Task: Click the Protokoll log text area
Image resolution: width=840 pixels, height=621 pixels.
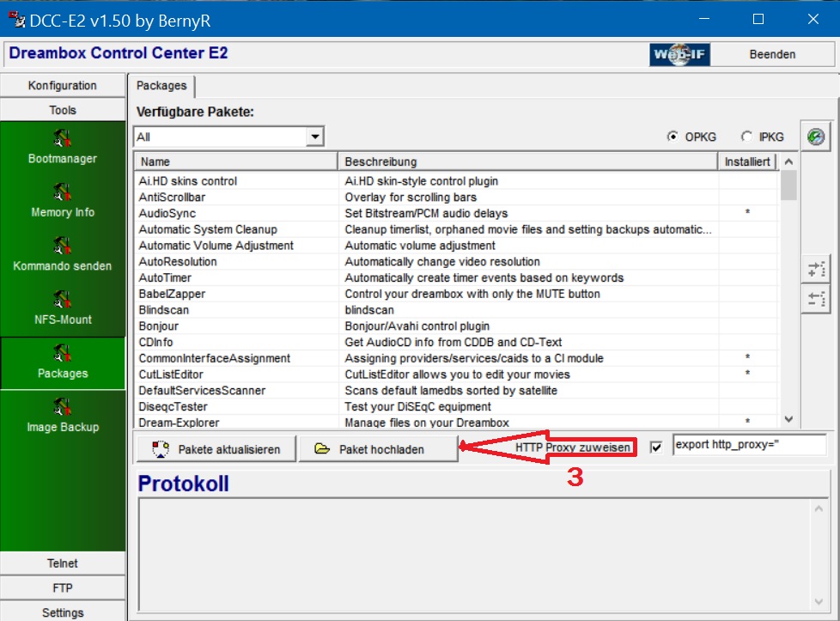Action: (x=475, y=554)
